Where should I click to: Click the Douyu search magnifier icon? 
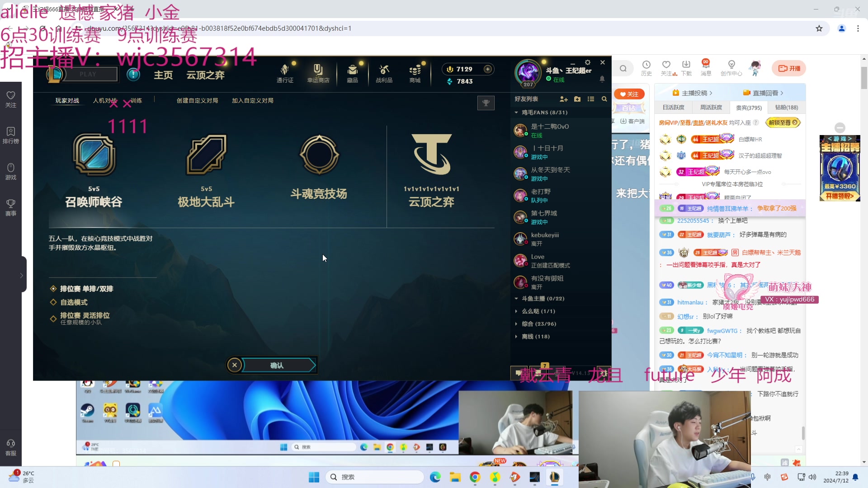click(623, 69)
